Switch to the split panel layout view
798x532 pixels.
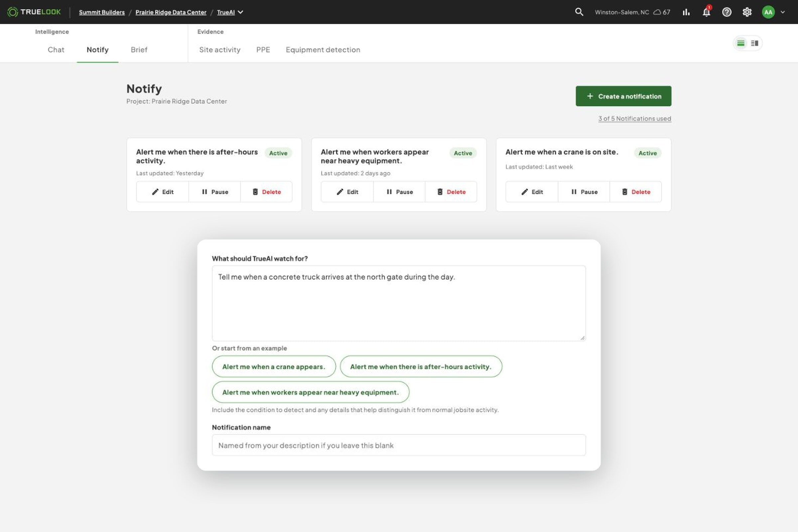coord(754,43)
